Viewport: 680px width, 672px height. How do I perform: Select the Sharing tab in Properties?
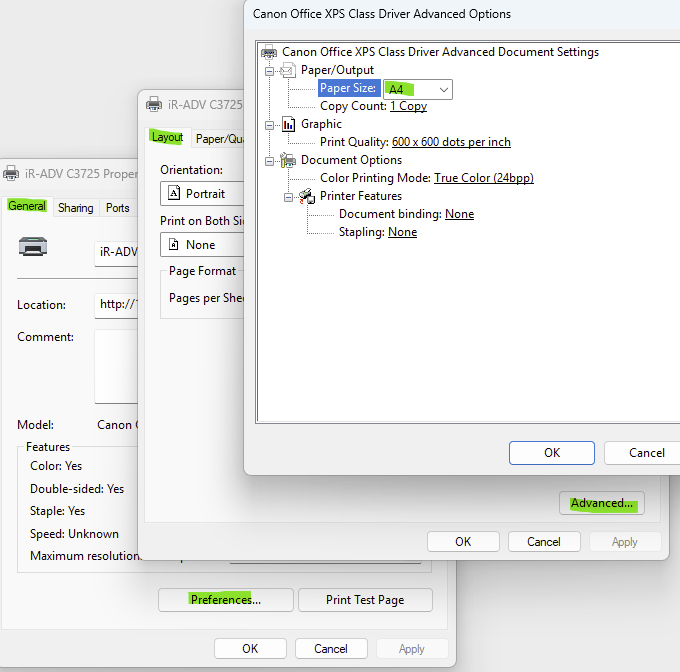click(76, 208)
